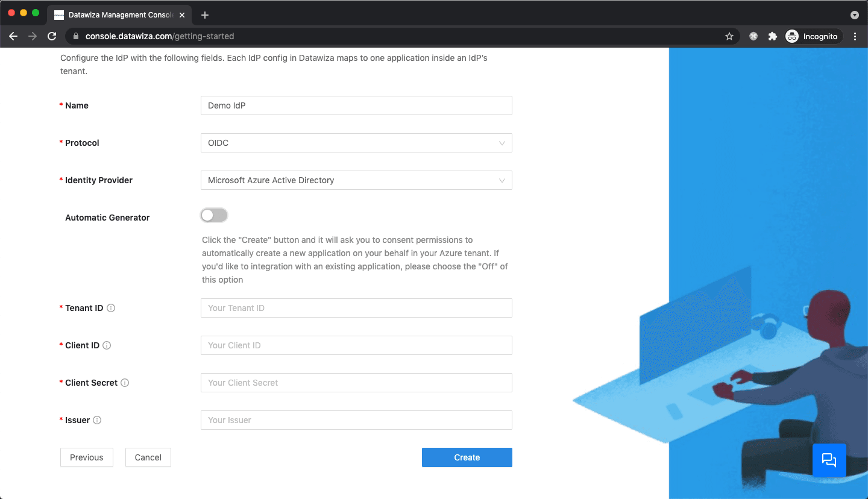This screenshot has height=499, width=868.
Task: Click the Protocol label text
Action: [82, 143]
